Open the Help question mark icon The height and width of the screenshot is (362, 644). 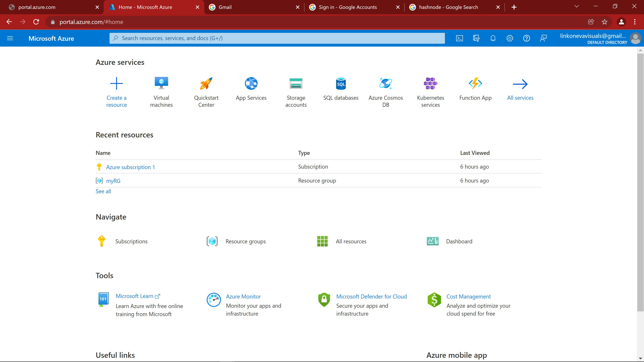[x=526, y=38]
